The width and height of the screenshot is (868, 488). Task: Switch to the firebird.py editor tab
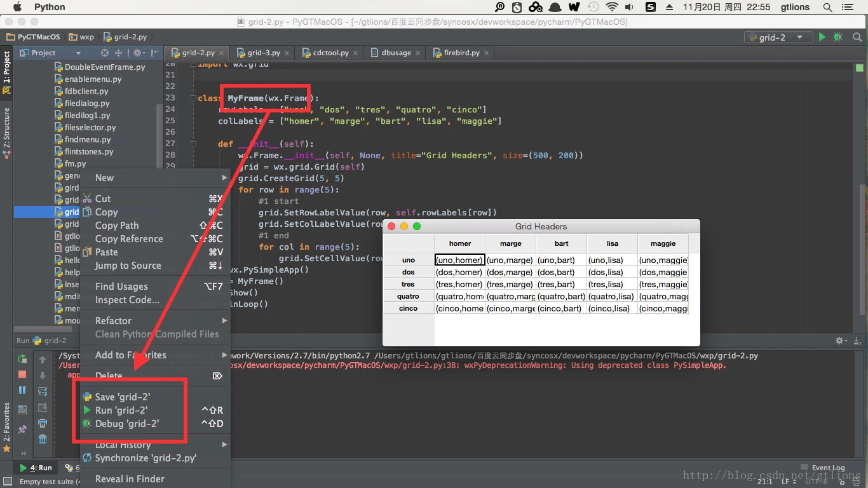click(x=461, y=53)
